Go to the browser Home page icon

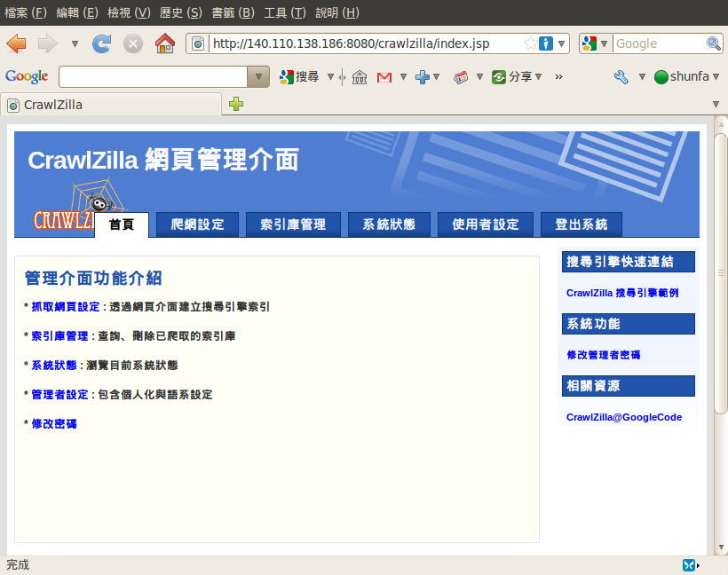coord(165,43)
